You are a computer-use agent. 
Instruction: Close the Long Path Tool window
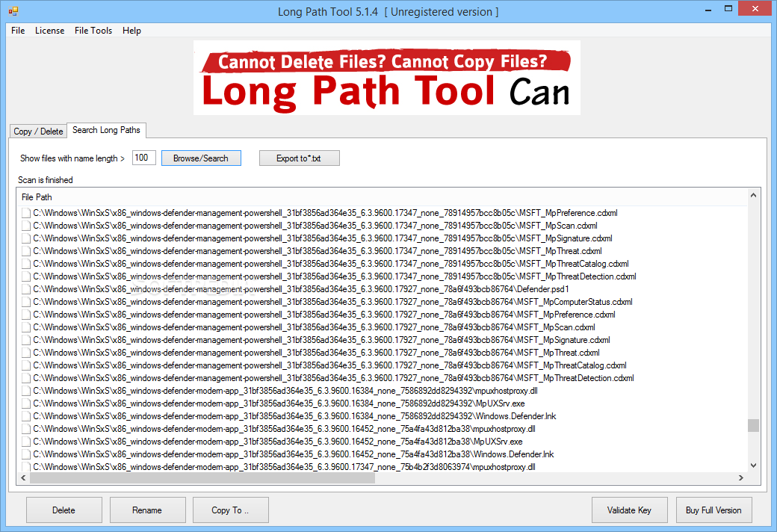click(x=755, y=8)
